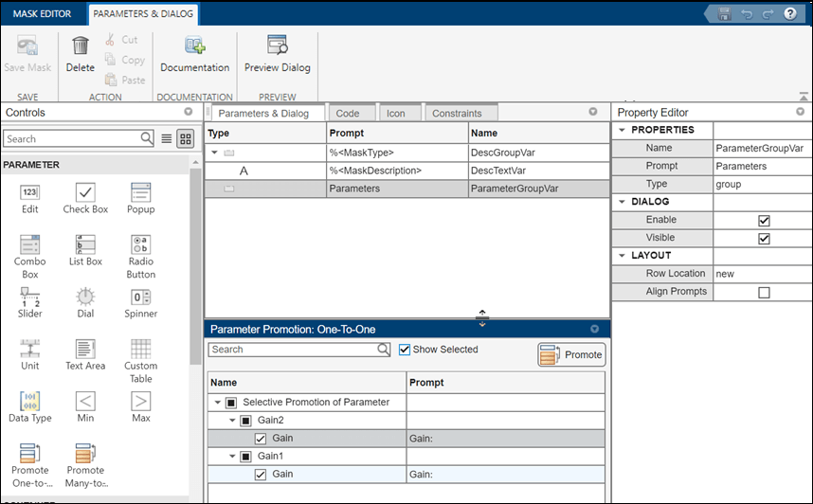813x504 pixels.
Task: Open the Code tab
Action: [x=348, y=114]
